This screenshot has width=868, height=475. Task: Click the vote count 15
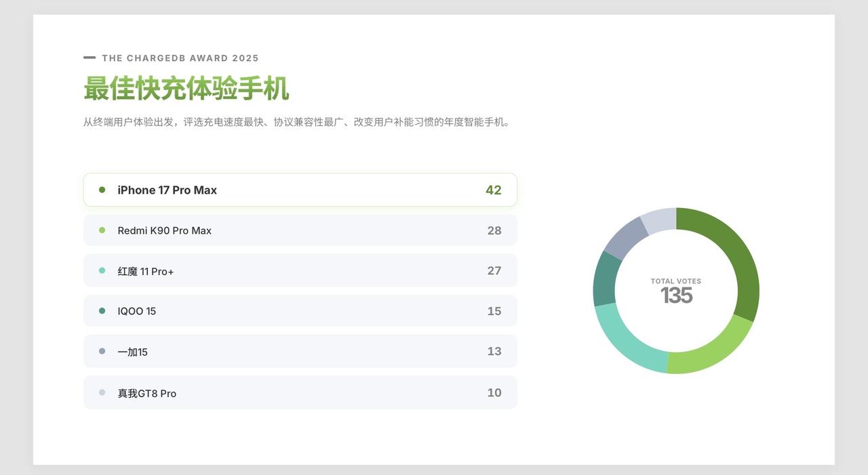(x=494, y=311)
